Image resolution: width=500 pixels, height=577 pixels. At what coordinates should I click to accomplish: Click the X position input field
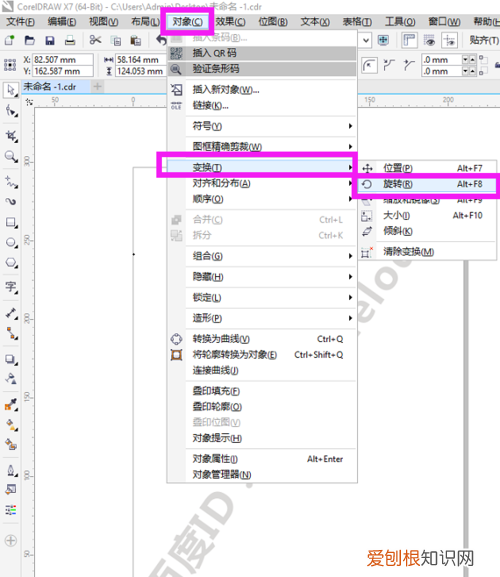63,60
